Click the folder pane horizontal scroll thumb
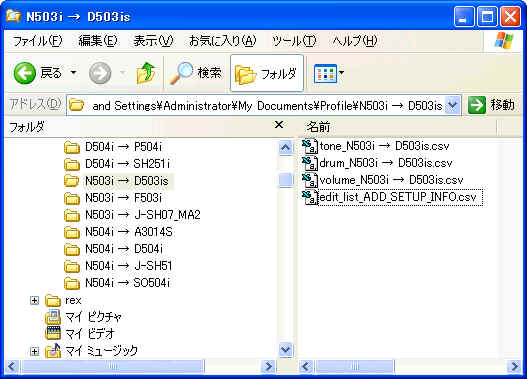Viewport: 527px width, 379px height. [113, 366]
